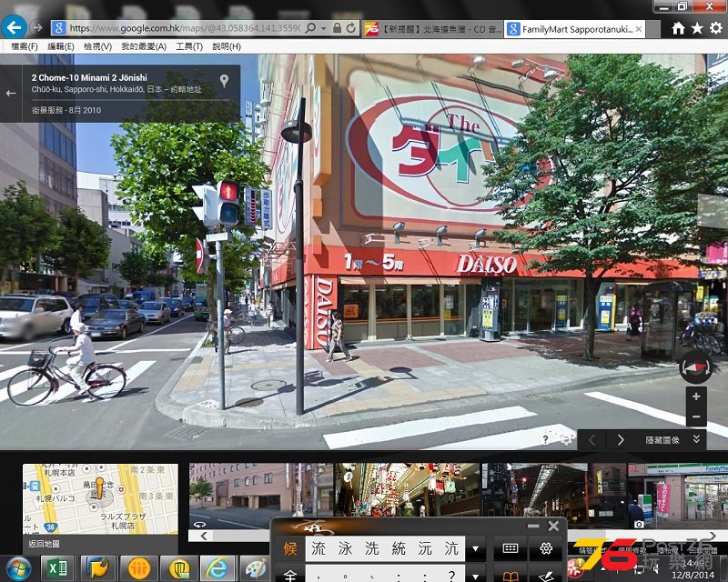Open the browser Home icon
728x582 pixels.
pyautogui.click(x=678, y=28)
